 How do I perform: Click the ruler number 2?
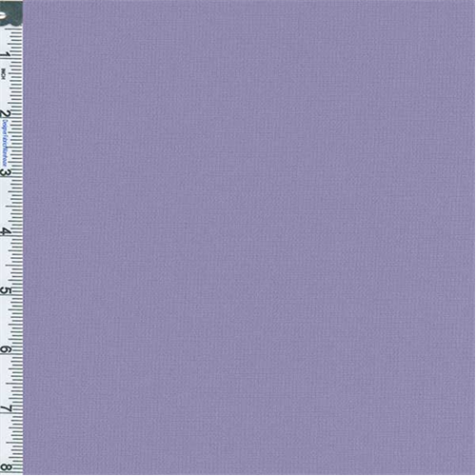6,114
